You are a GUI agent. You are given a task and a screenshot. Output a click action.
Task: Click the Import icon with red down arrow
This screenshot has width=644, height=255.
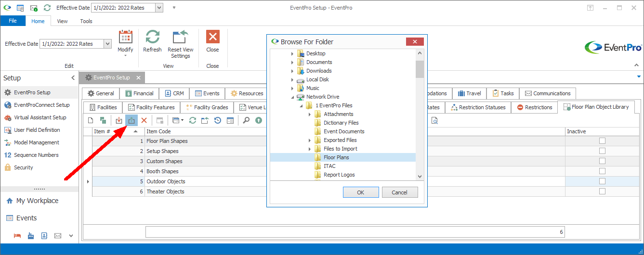point(119,120)
